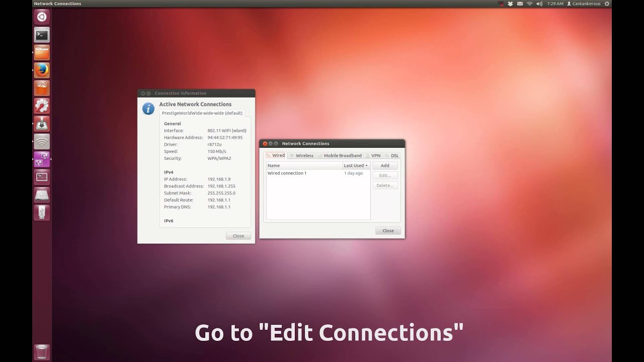This screenshot has height=362, width=644.
Task: Open the Wi-Fi network indicator menu
Action: (x=529, y=4)
